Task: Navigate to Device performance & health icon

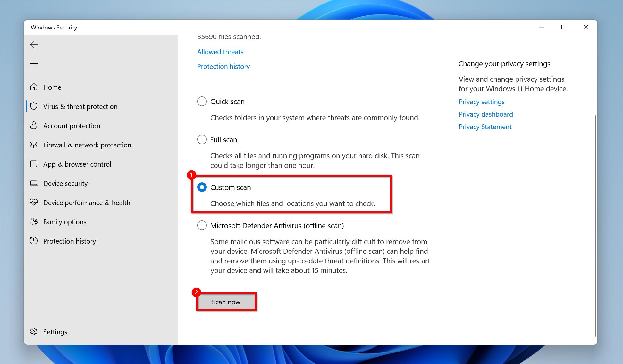Action: point(34,203)
